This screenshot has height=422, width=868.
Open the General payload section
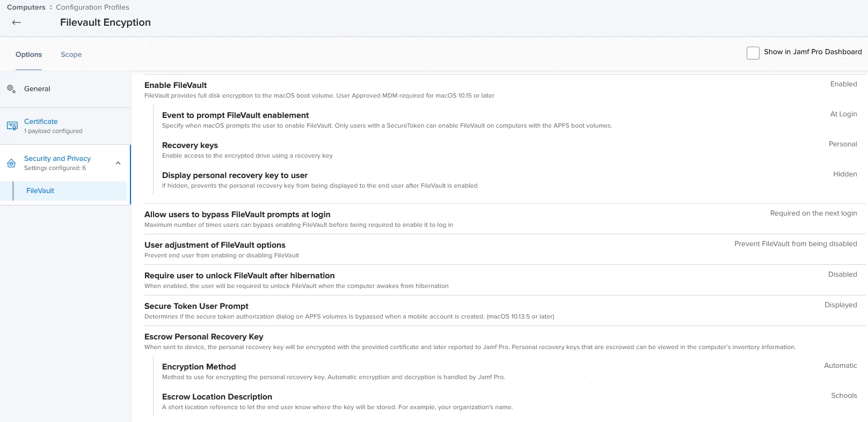tap(65, 89)
